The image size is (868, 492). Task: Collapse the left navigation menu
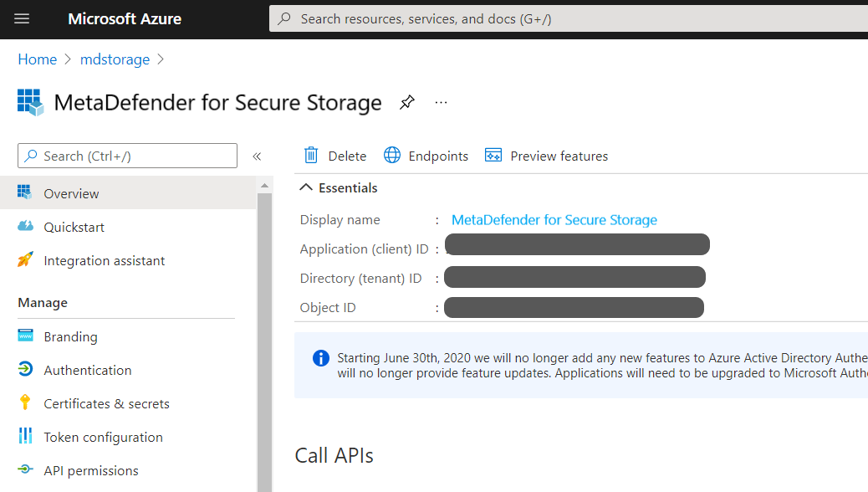257,156
